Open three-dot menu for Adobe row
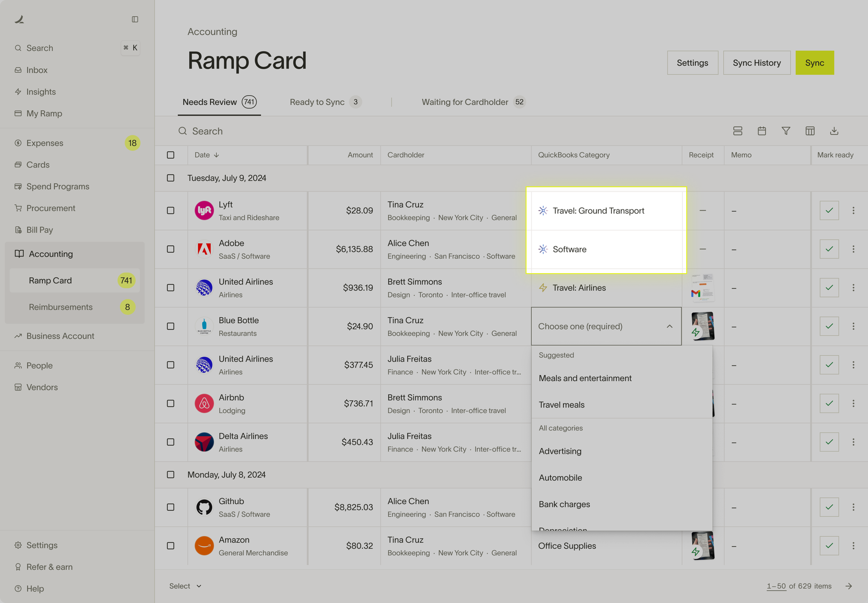868x603 pixels. click(853, 249)
